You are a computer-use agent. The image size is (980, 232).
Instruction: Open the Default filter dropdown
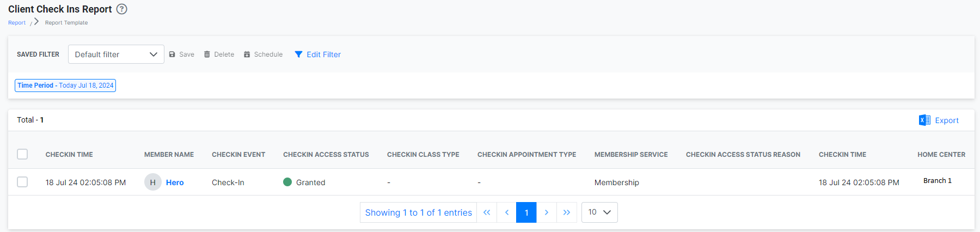click(116, 54)
